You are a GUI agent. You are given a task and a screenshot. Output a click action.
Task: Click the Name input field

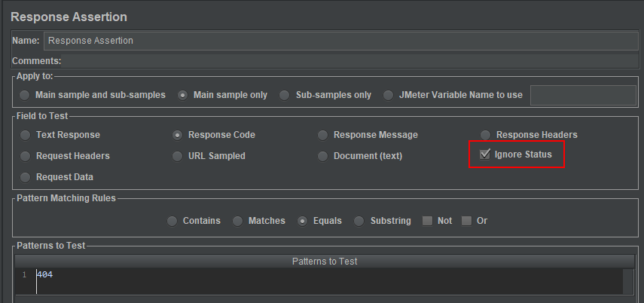[x=341, y=41]
